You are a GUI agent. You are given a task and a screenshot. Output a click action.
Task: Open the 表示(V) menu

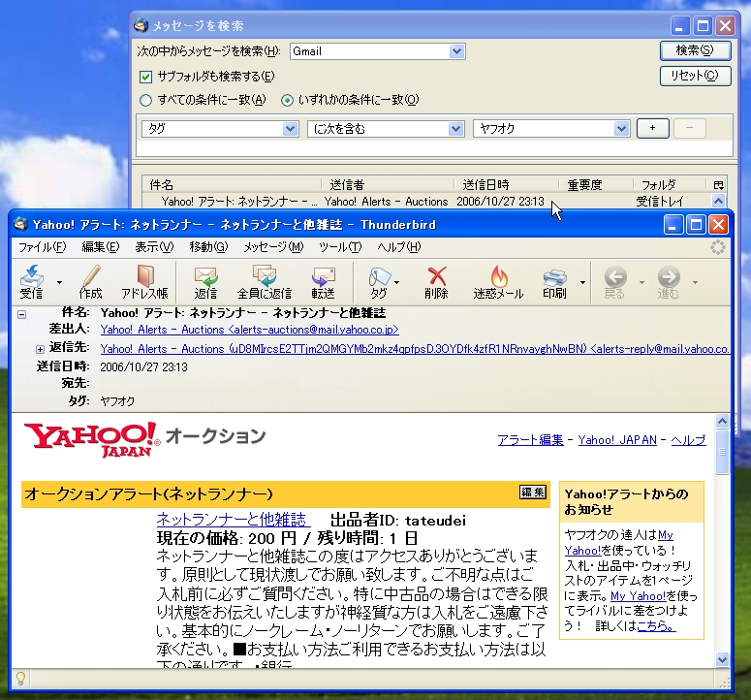(154, 247)
